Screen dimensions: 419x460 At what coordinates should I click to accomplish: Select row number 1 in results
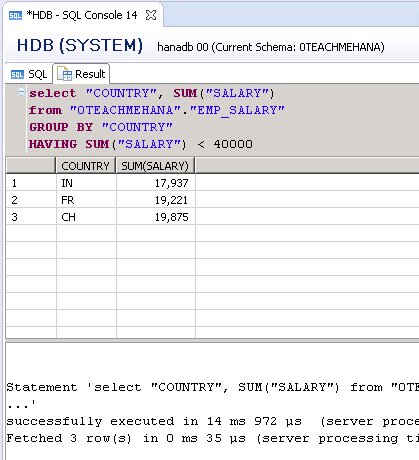pyautogui.click(x=31, y=183)
